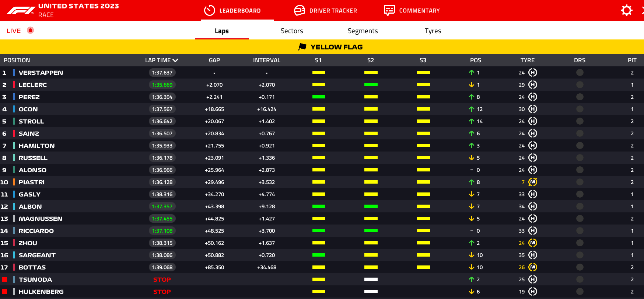Click the yellow flag icon in the banner
The image size is (644, 299).
pos(302,47)
